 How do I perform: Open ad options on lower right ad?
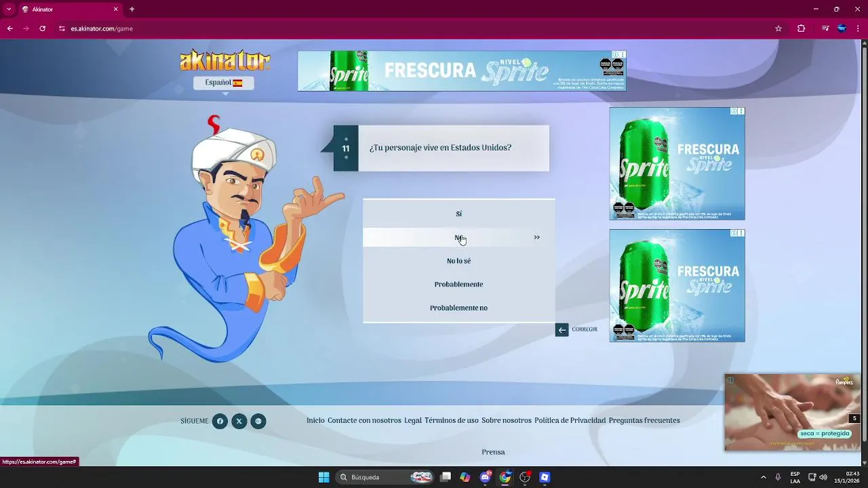741,232
